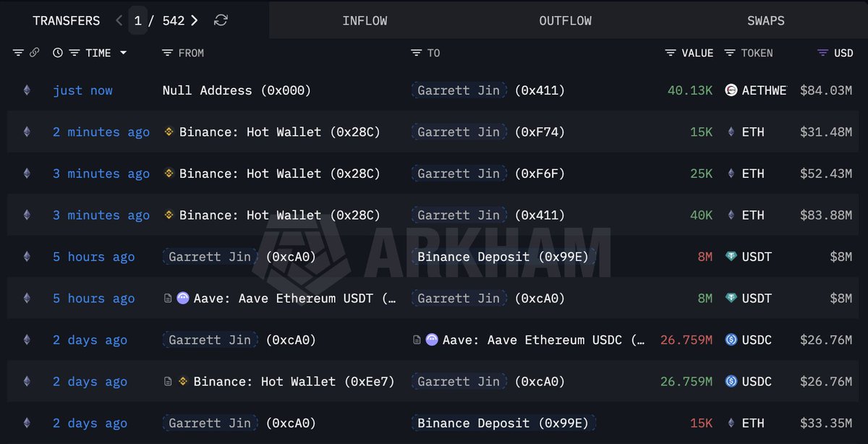Open Binance Deposit (0x99E) in the USDT row

click(x=503, y=257)
